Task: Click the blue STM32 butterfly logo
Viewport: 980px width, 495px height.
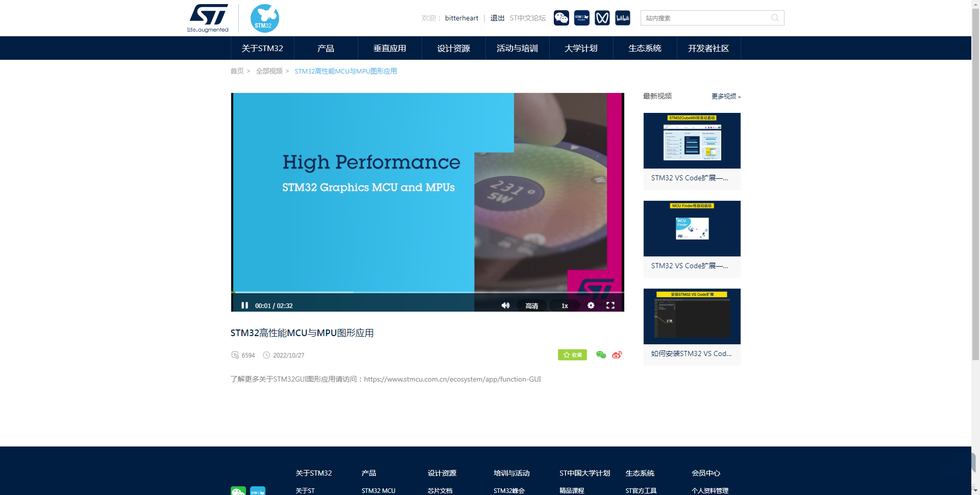Action: pyautogui.click(x=264, y=18)
